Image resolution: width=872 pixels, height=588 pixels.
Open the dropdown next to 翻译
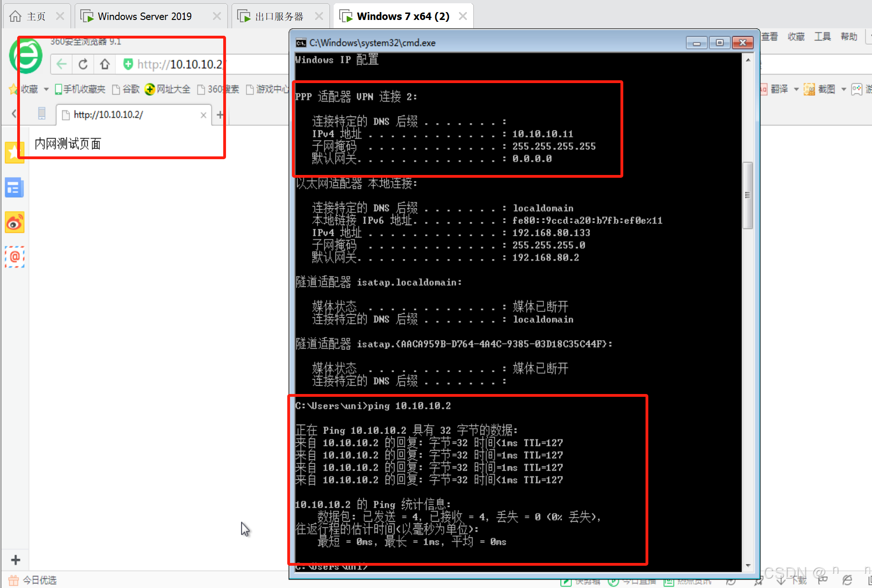[x=796, y=89]
